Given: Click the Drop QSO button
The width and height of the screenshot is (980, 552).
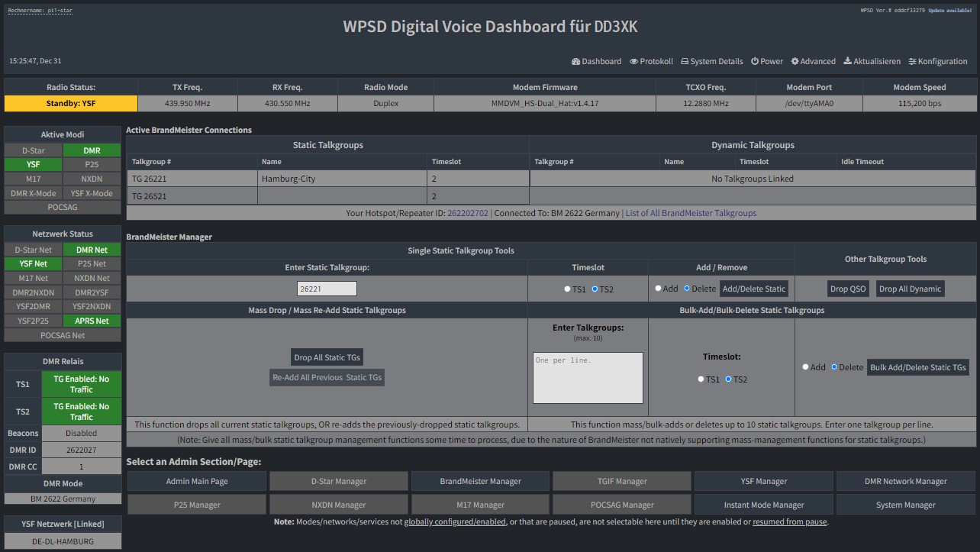Looking at the screenshot, I should (x=849, y=289).
